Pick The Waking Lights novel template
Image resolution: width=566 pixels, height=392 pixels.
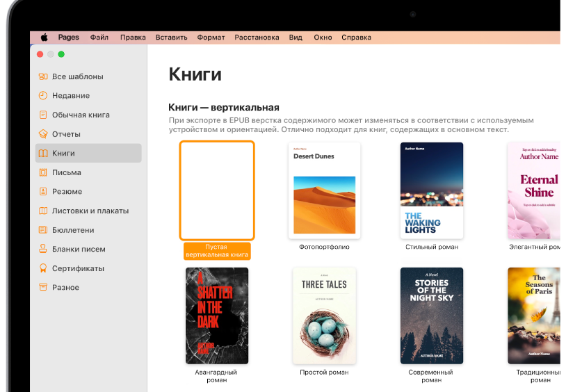coord(432,190)
